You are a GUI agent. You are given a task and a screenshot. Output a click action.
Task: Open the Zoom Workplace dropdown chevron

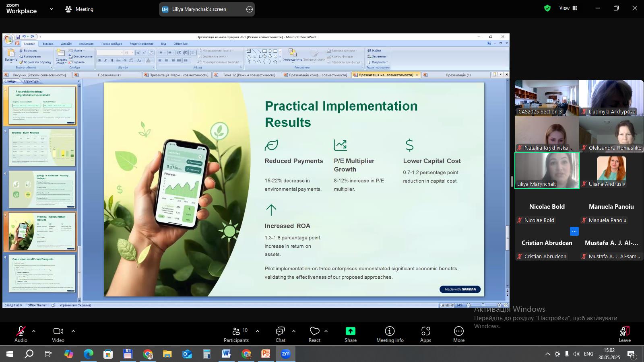[x=52, y=9]
